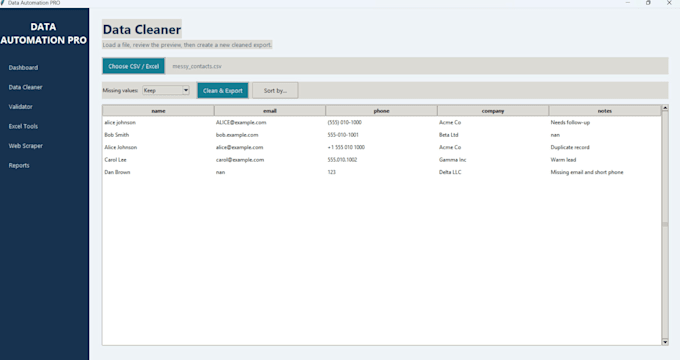The image size is (680, 360).
Task: Click Clean & Export button
Action: pos(223,91)
